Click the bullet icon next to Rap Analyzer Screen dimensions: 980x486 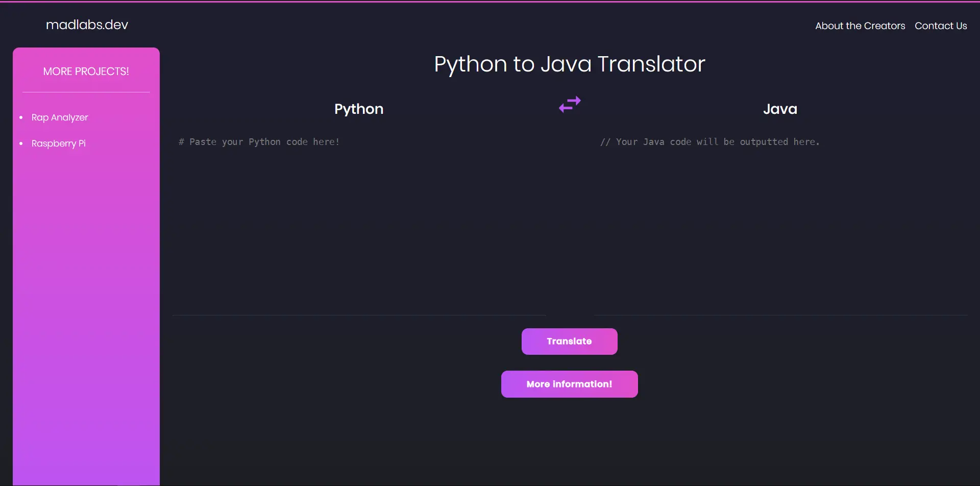21,117
